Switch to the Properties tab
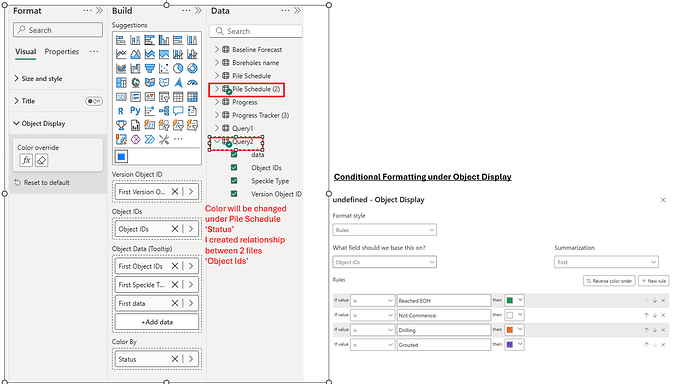The image size is (690, 384). click(62, 52)
